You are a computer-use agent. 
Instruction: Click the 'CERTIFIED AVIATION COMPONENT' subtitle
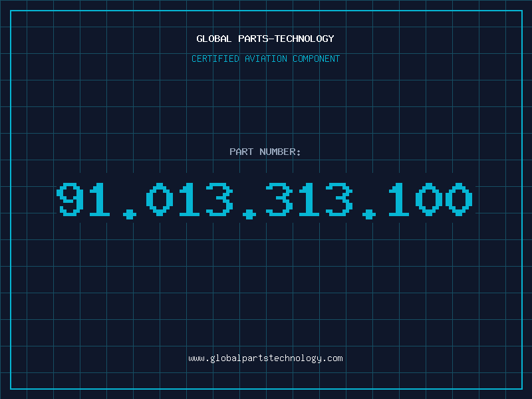tap(265, 59)
